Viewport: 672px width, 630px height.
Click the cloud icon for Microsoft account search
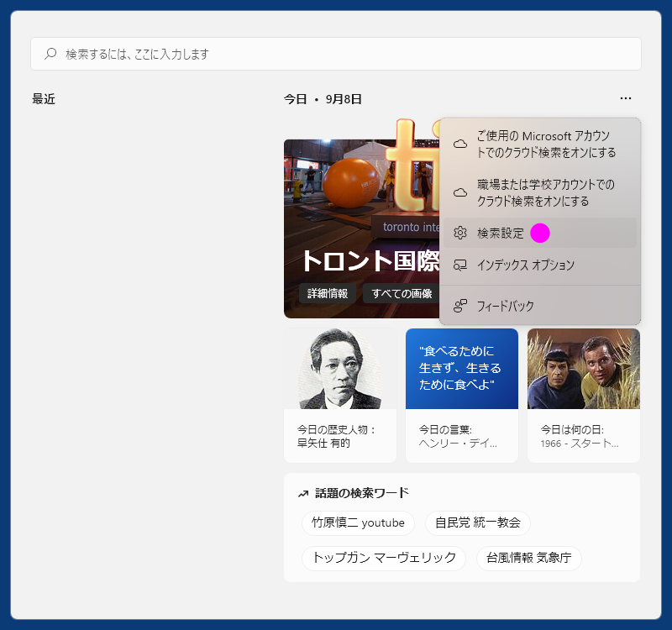(460, 143)
